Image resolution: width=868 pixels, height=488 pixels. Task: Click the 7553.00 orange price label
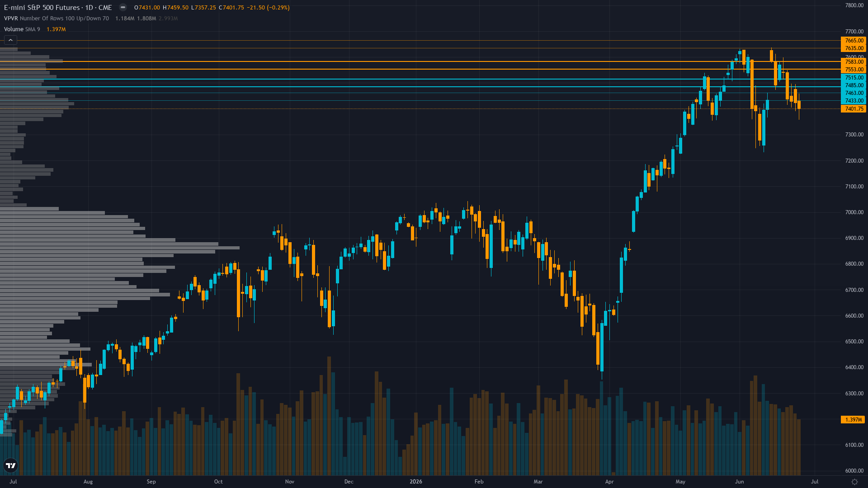(x=854, y=69)
